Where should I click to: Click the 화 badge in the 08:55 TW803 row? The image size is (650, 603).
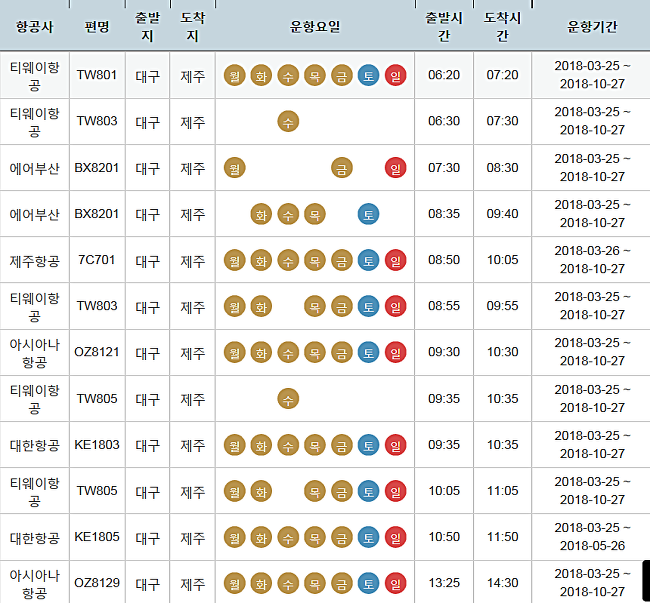[261, 306]
